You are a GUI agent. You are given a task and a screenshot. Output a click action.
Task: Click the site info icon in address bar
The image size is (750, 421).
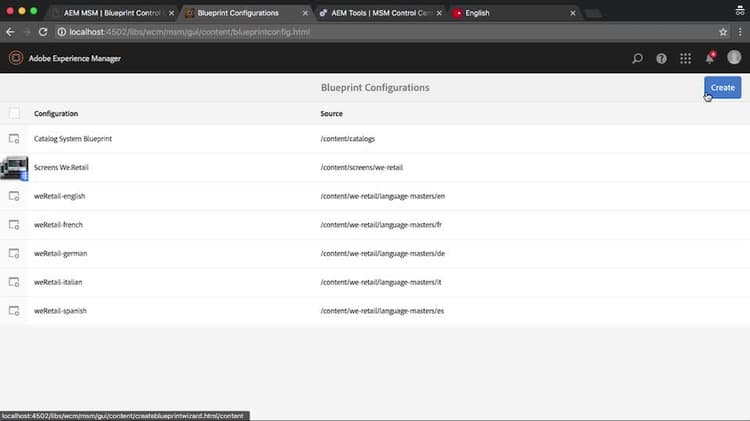point(62,32)
